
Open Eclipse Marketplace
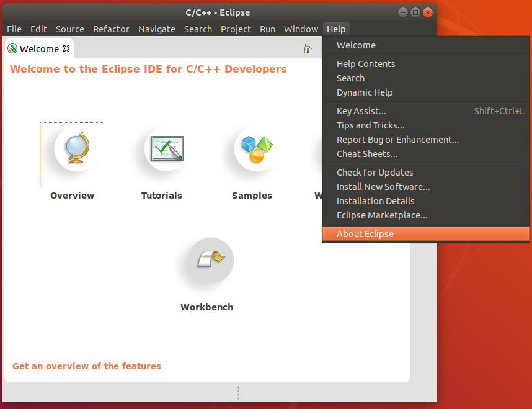point(426,215)
